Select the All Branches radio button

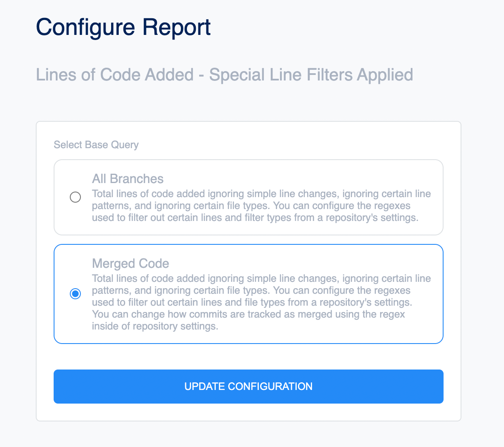click(75, 197)
